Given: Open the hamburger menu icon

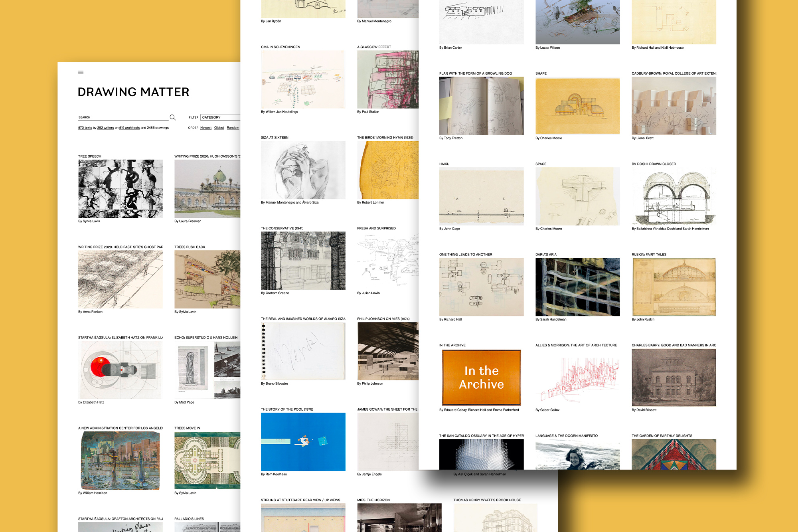Looking at the screenshot, I should point(81,72).
